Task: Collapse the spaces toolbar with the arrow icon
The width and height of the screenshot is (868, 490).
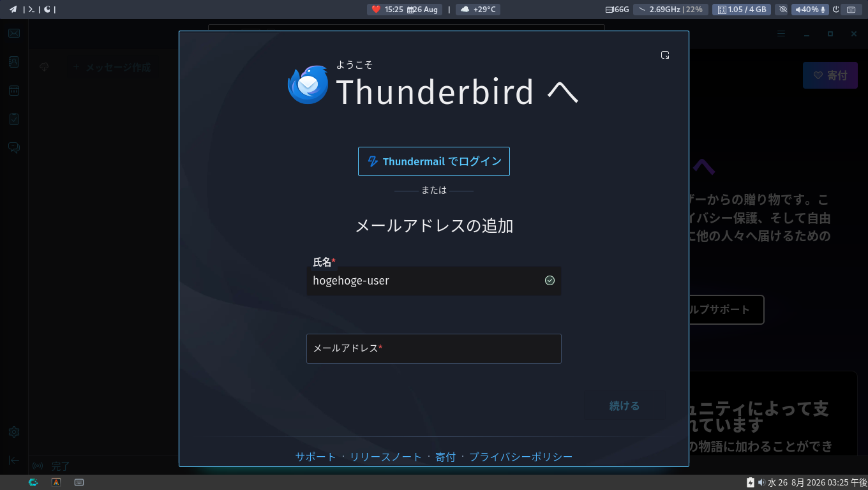Action: pos(14,460)
